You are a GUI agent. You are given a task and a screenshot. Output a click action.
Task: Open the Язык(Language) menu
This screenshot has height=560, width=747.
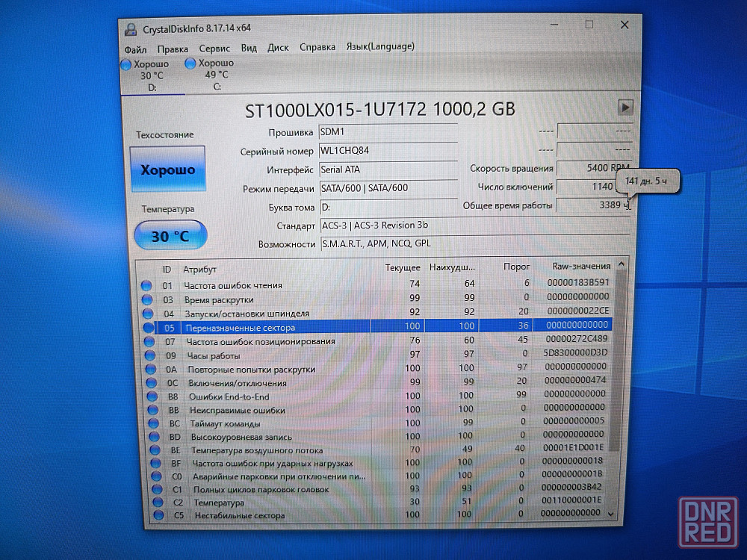pos(379,46)
